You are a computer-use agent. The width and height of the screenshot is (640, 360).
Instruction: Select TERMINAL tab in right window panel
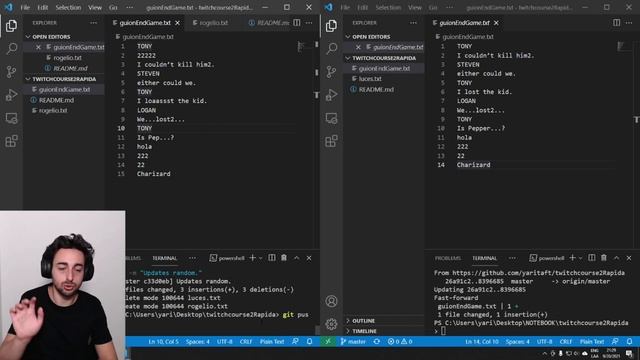point(484,258)
